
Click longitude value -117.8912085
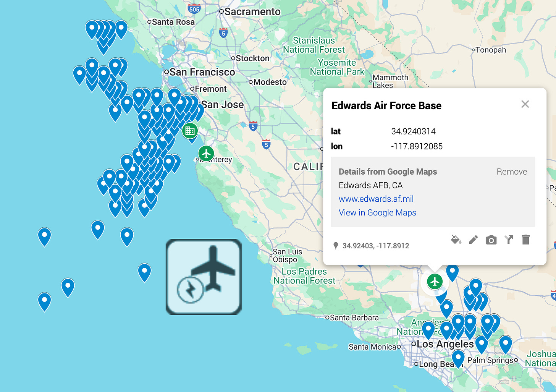coord(417,146)
